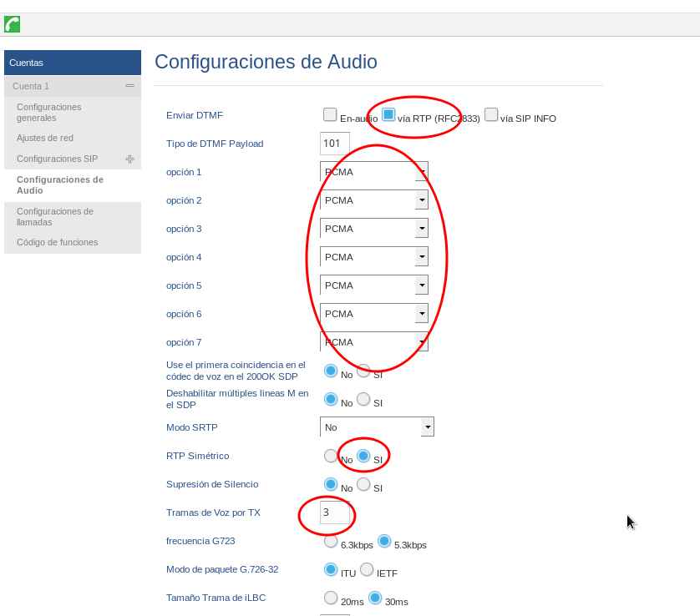Click the green phone logo icon
This screenshot has height=616, width=700.
point(12,24)
